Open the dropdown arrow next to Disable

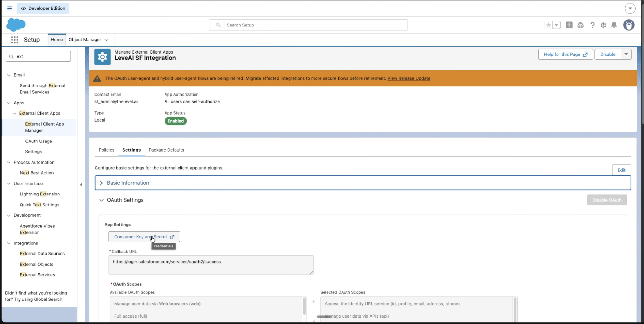pos(626,54)
